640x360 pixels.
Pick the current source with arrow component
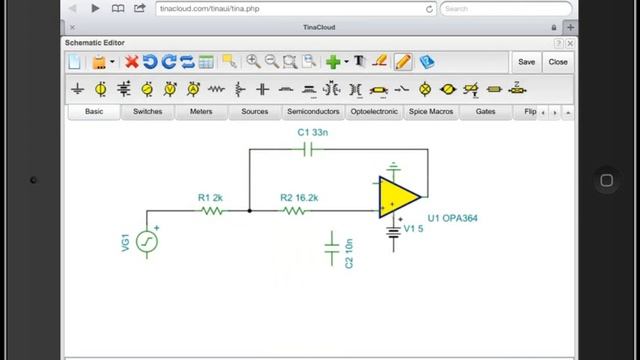point(147,89)
